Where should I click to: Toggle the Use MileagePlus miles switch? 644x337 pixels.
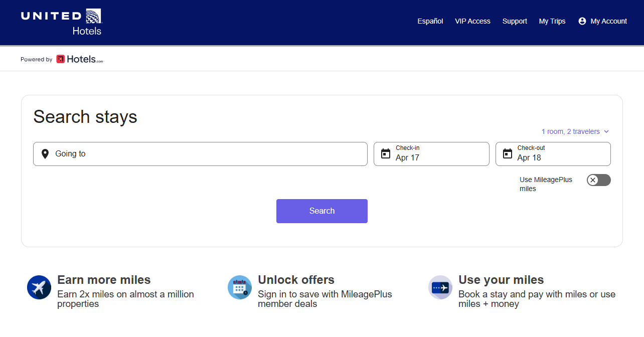599,180
